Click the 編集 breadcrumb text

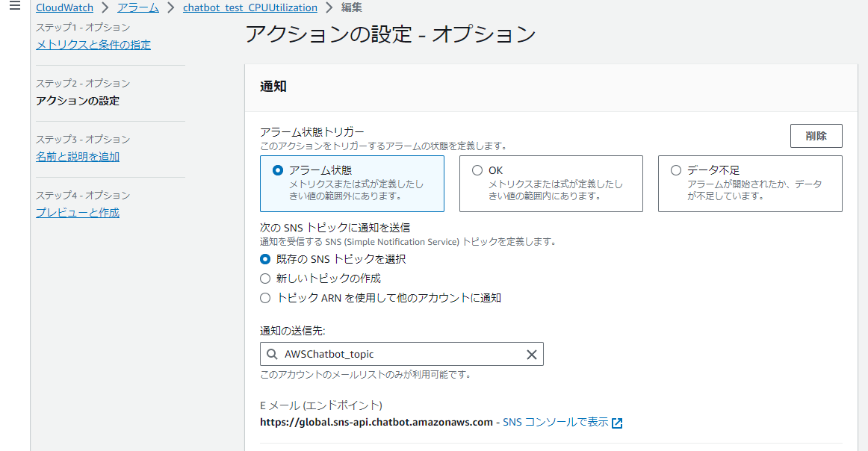click(x=352, y=7)
